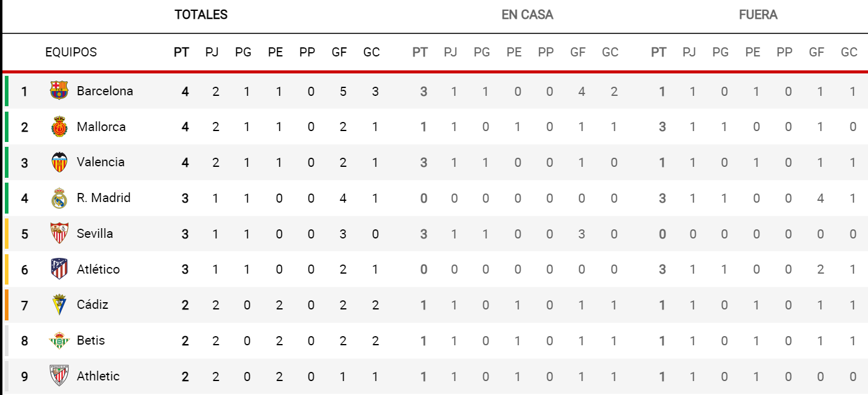Click the Mallorca club crest

click(59, 127)
